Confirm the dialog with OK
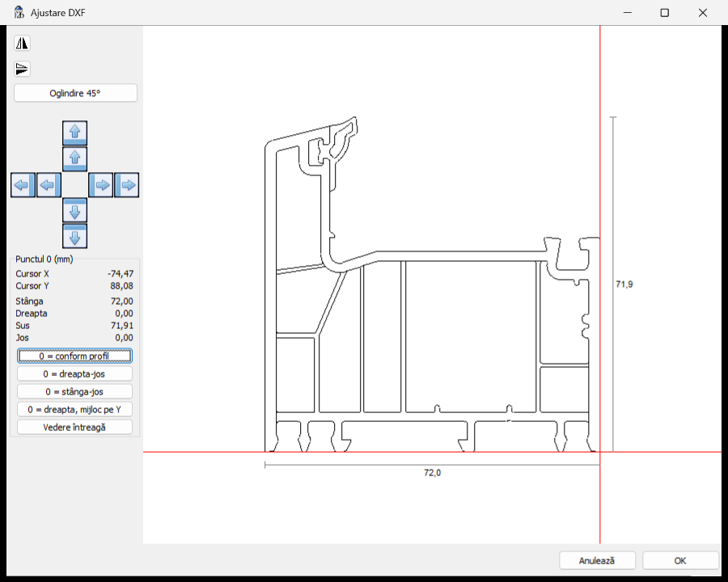 point(680,561)
